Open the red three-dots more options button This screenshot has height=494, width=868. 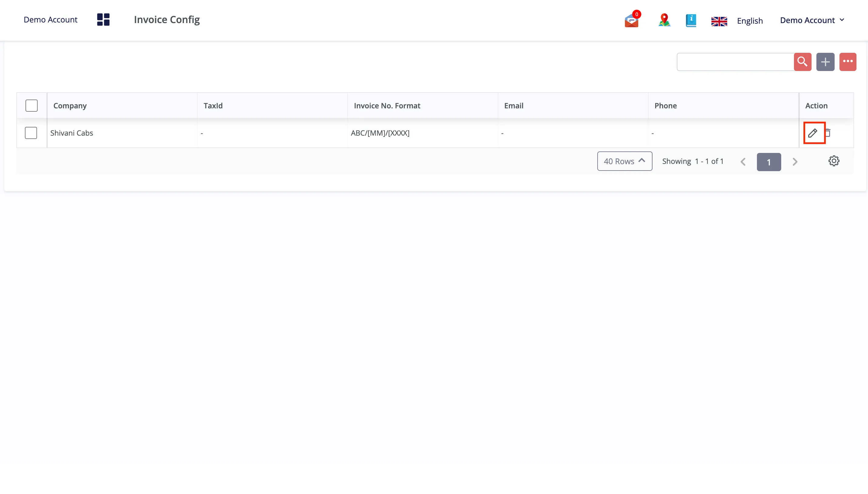[848, 62]
